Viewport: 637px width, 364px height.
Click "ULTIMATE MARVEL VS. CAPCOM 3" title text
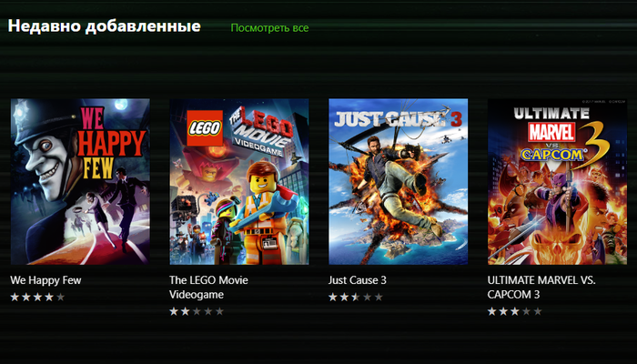click(541, 288)
